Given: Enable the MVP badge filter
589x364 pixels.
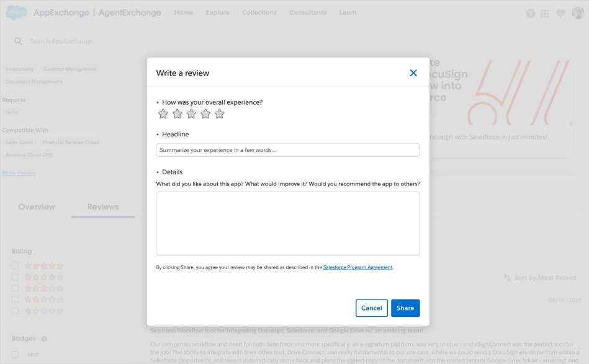Looking at the screenshot, I should point(15,355).
